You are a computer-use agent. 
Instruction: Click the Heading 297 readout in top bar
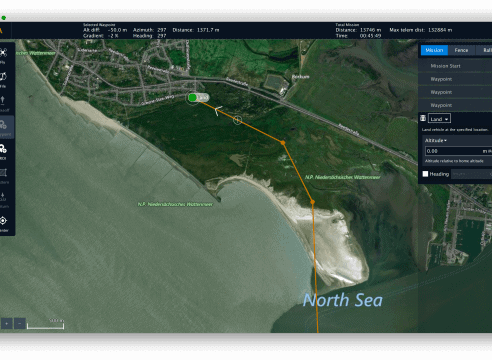[x=149, y=36]
